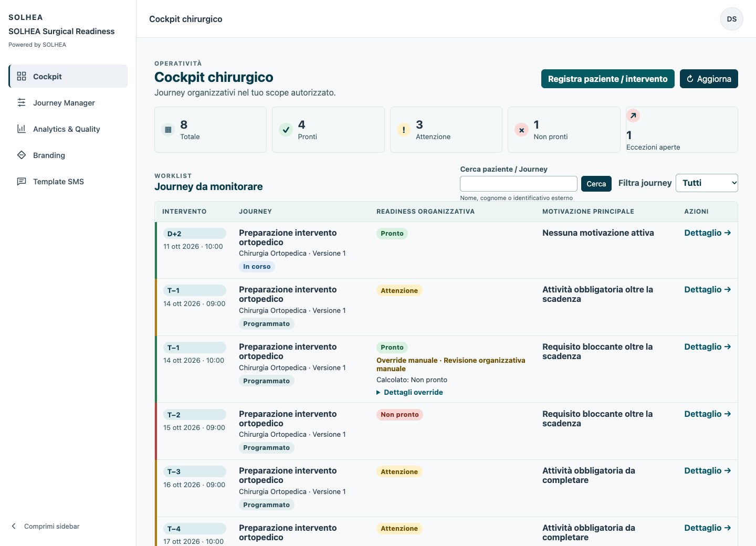Click the Comprimi sidebar chevron icon
The image size is (756, 546).
point(14,526)
